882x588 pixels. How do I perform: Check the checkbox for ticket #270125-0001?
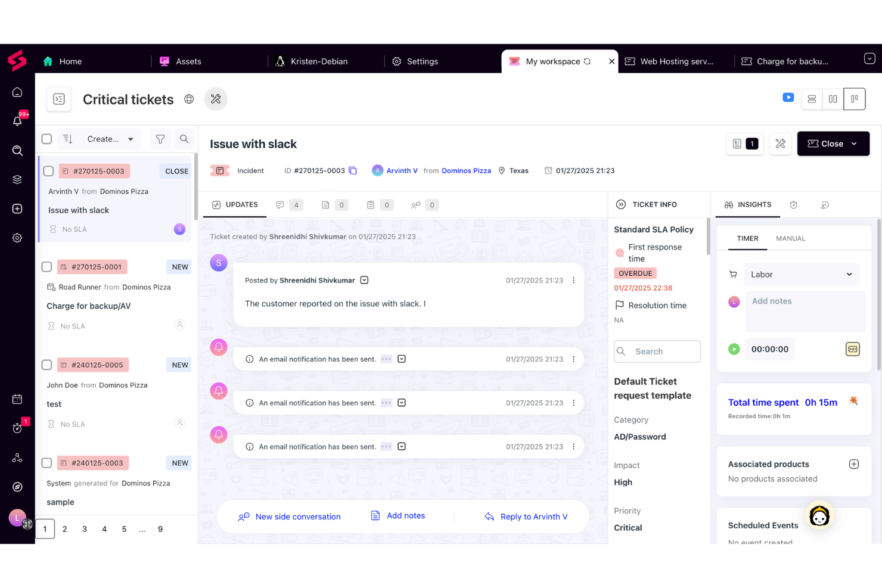tap(46, 266)
